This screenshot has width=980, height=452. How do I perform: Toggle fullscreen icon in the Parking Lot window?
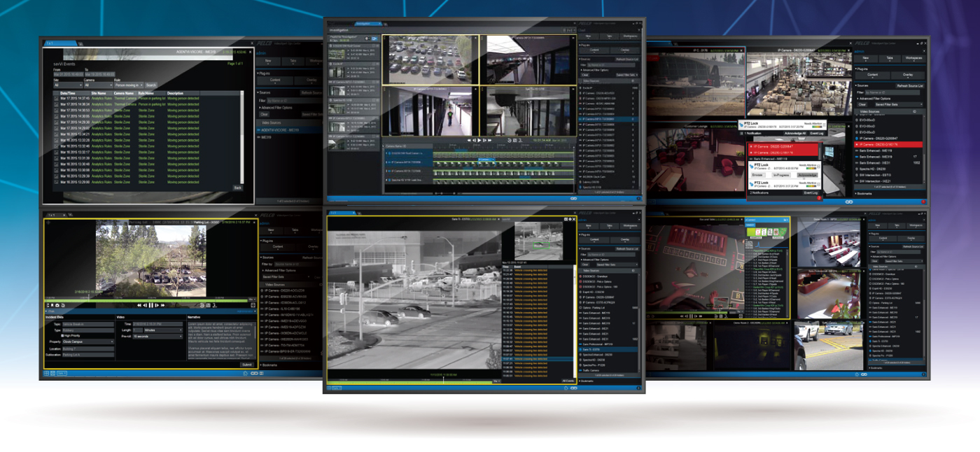[x=253, y=305]
